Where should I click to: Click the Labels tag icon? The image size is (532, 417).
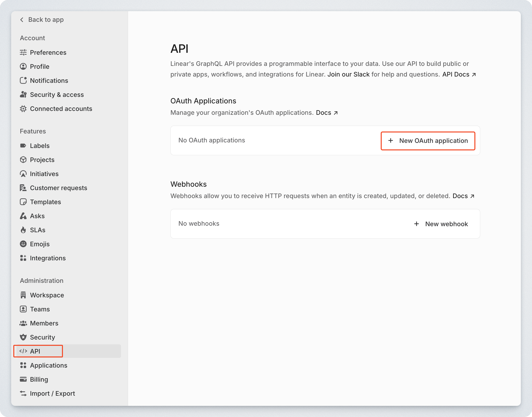click(23, 146)
